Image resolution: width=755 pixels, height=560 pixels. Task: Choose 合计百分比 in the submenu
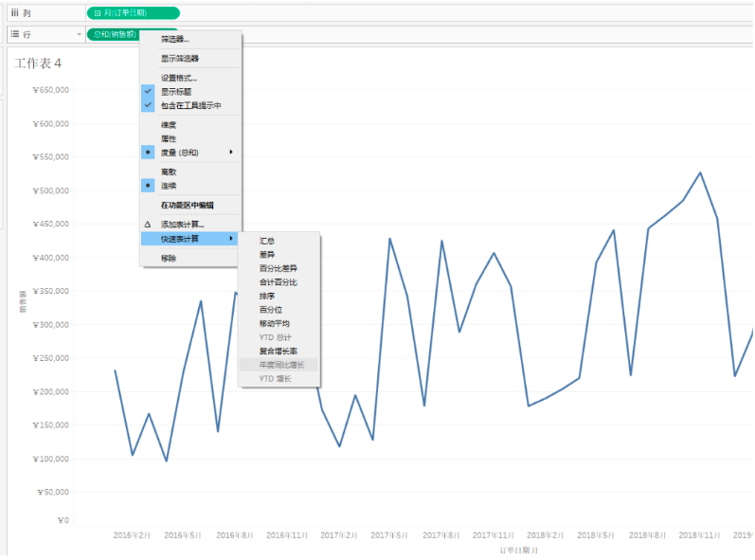279,282
